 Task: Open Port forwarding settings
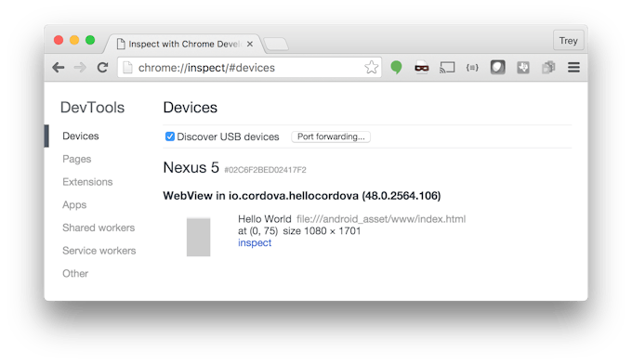(x=331, y=136)
